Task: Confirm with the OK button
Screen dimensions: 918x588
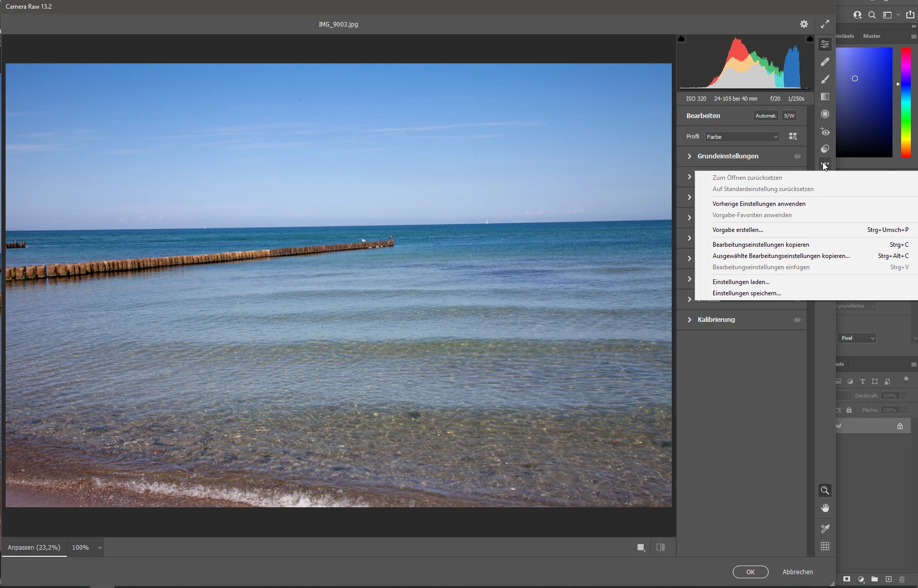Action: coord(750,572)
